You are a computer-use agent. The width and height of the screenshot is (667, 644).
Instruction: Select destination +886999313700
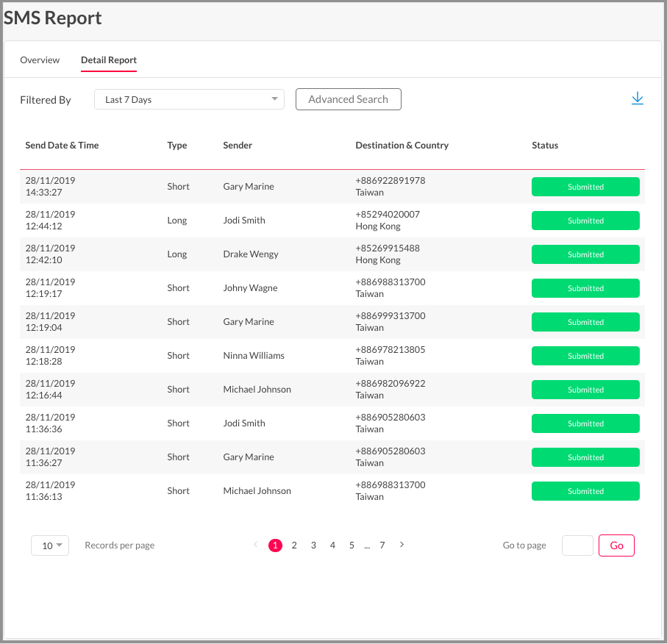click(390, 316)
